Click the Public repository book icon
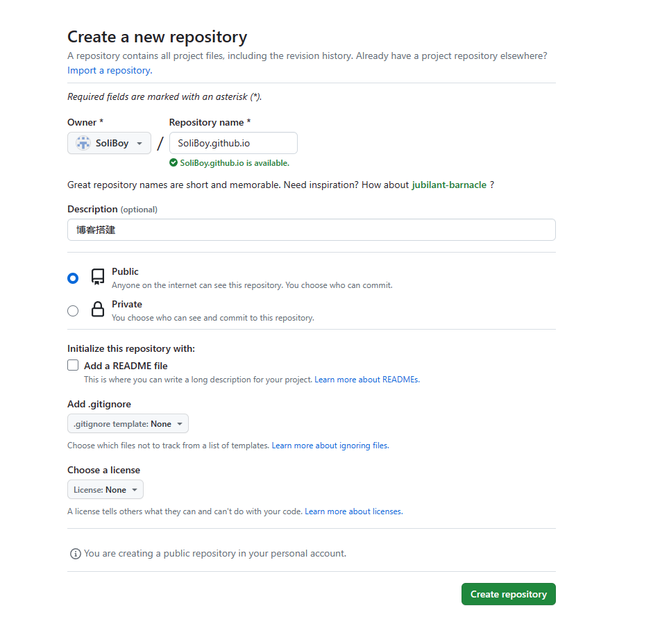 point(98,277)
